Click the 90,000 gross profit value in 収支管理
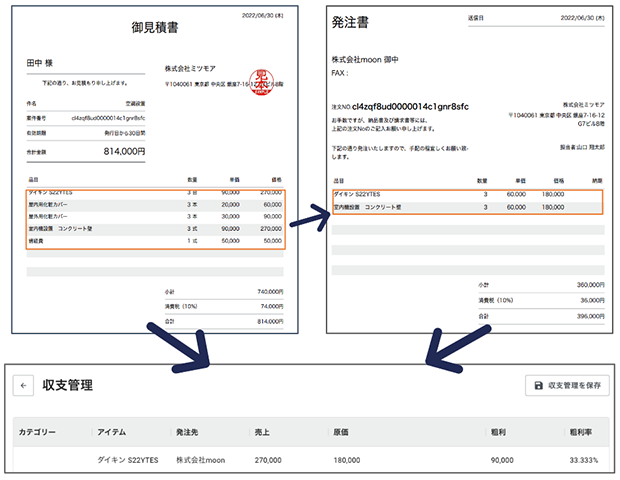620x480 pixels. pyautogui.click(x=502, y=460)
